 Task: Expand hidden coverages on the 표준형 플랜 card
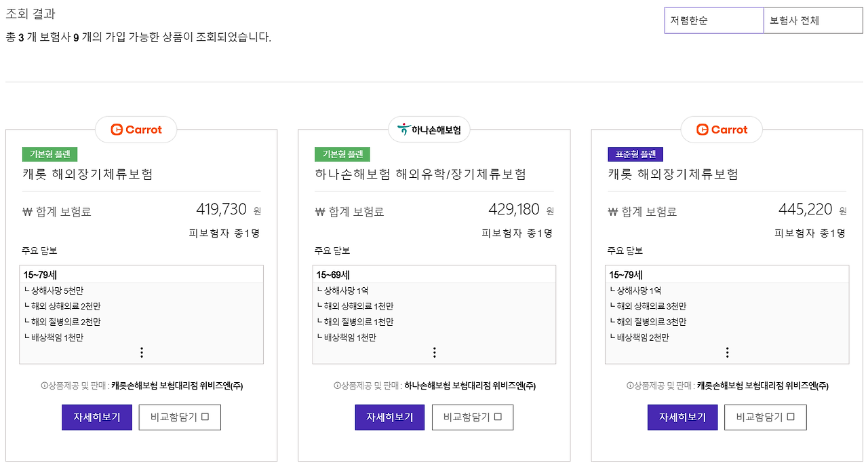(727, 352)
